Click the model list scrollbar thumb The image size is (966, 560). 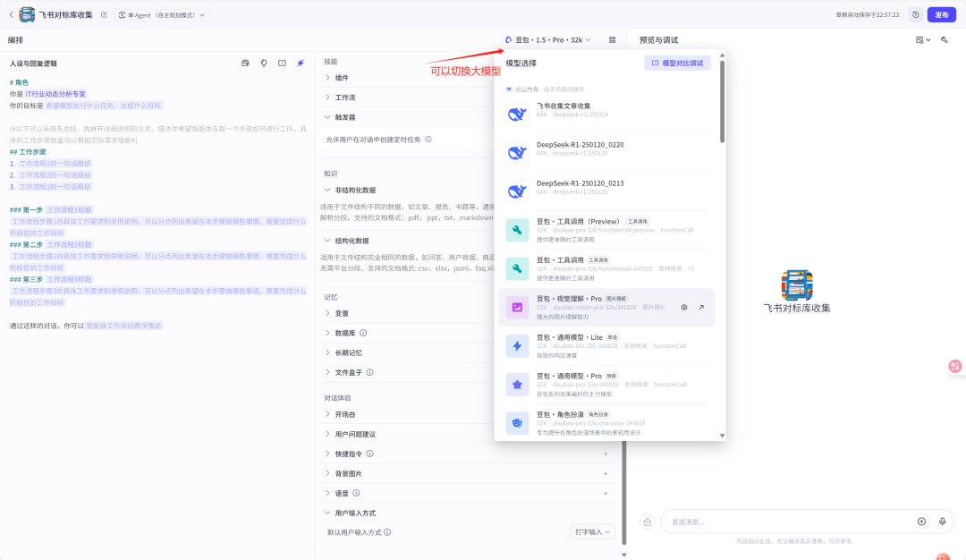click(722, 102)
